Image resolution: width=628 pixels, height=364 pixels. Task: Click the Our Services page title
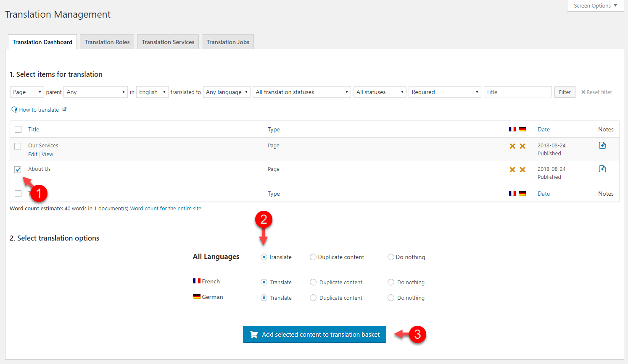pos(43,146)
